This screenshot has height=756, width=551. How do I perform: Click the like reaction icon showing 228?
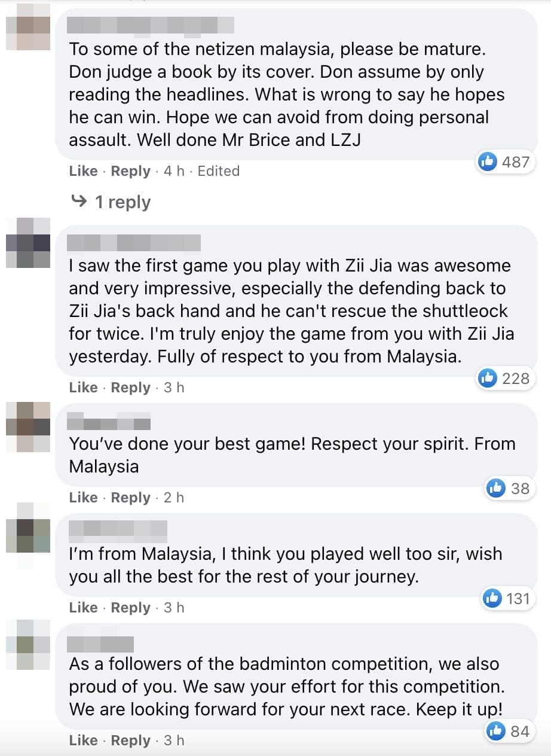click(489, 378)
